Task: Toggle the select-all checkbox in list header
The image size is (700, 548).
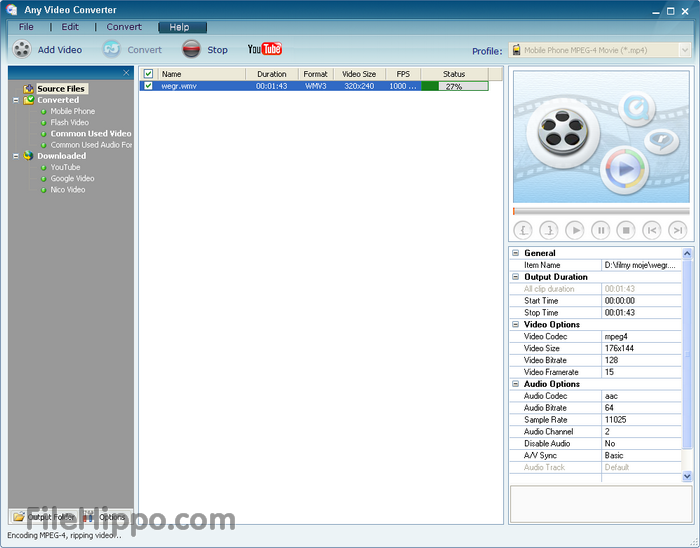Action: click(x=148, y=74)
